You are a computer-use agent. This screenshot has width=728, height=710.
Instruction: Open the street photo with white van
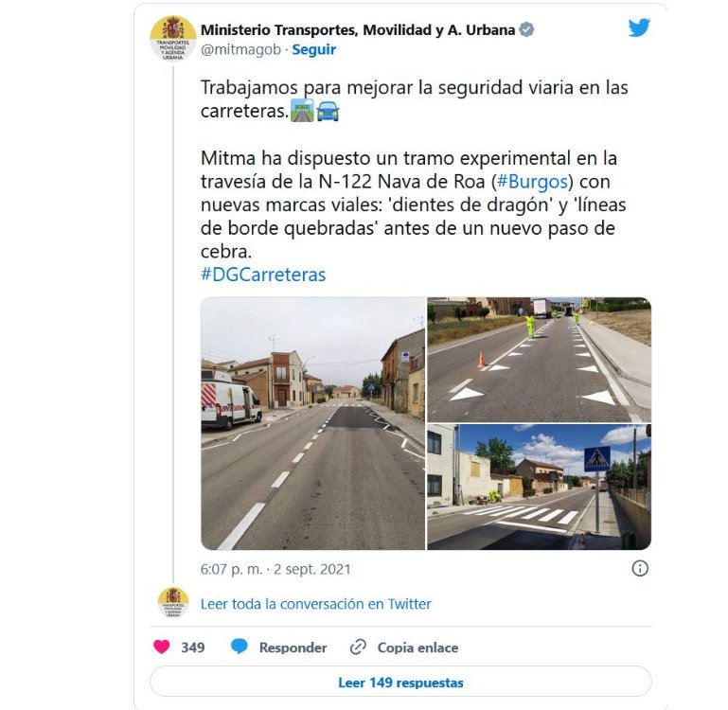313,423
